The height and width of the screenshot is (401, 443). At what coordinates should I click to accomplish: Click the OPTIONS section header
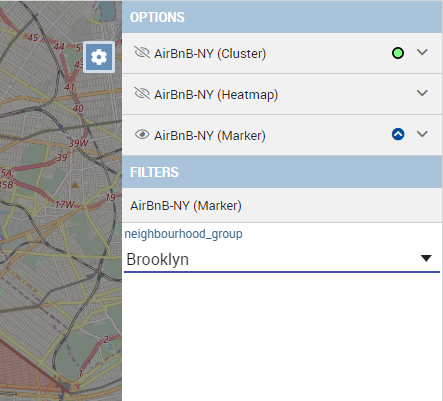click(x=282, y=17)
